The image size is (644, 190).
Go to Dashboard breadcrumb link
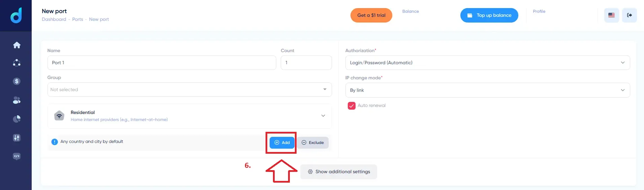[x=54, y=20]
